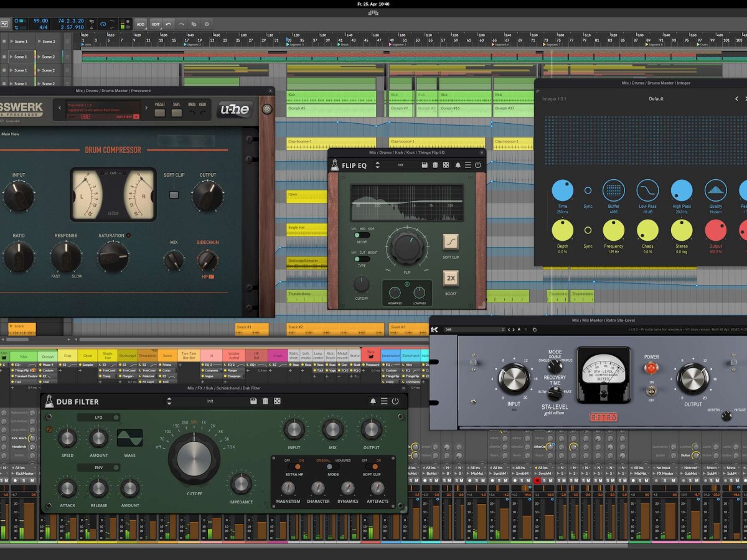This screenshot has width=747, height=560.
Task: Click the Dub Filter flask logo
Action: 49,401
